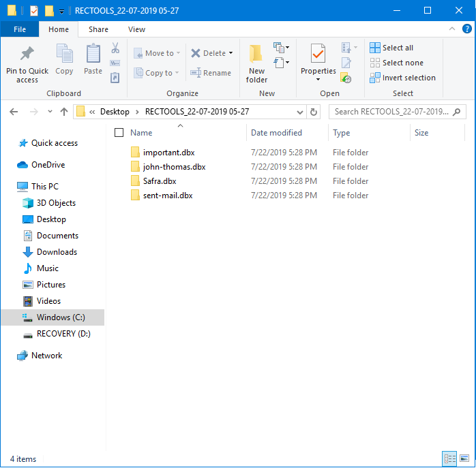Image resolution: width=476 pixels, height=468 pixels.
Task: Click Select none
Action: [396, 63]
